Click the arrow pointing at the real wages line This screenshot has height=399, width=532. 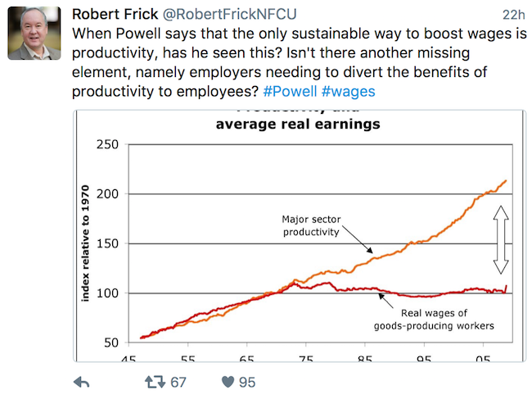(x=385, y=301)
